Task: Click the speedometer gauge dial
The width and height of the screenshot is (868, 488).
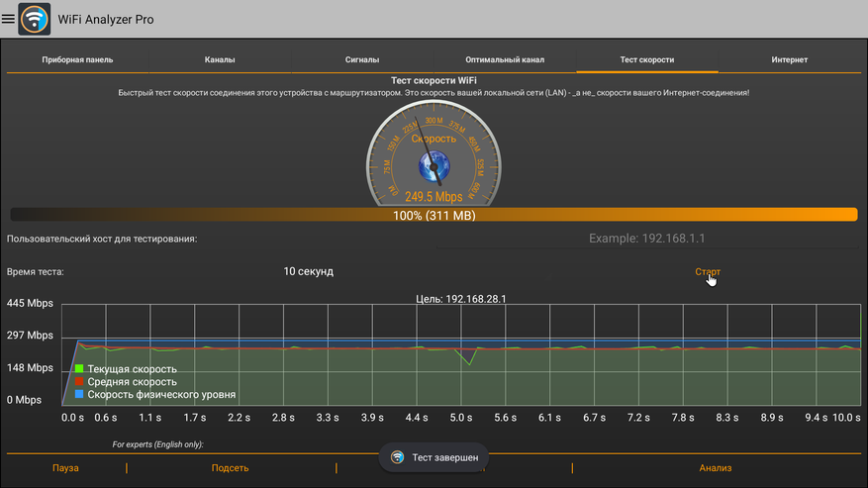Action: point(434,153)
